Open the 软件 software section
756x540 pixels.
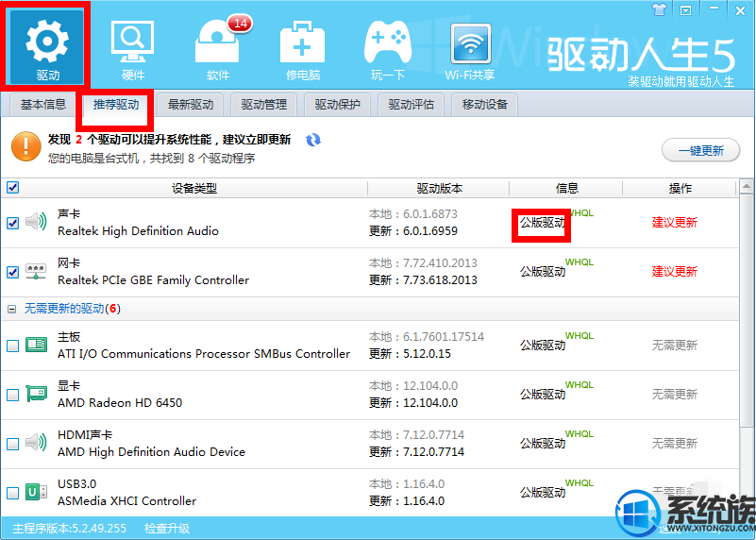click(x=218, y=51)
